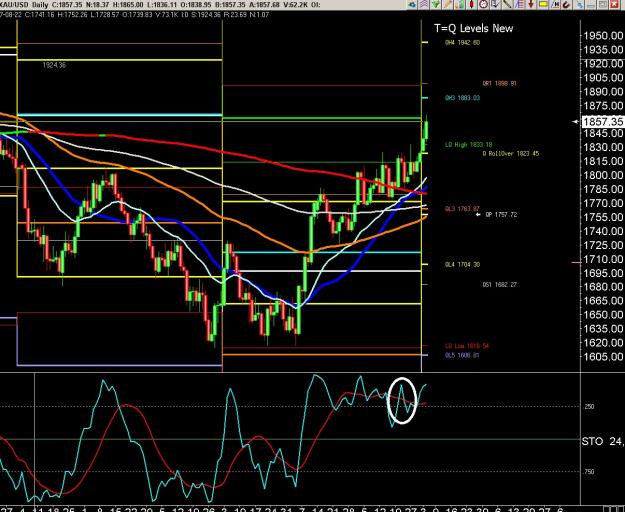The image size is (625, 512).
Task: Click the text annotation tool icon
Action: pyautogui.click(x=555, y=4)
